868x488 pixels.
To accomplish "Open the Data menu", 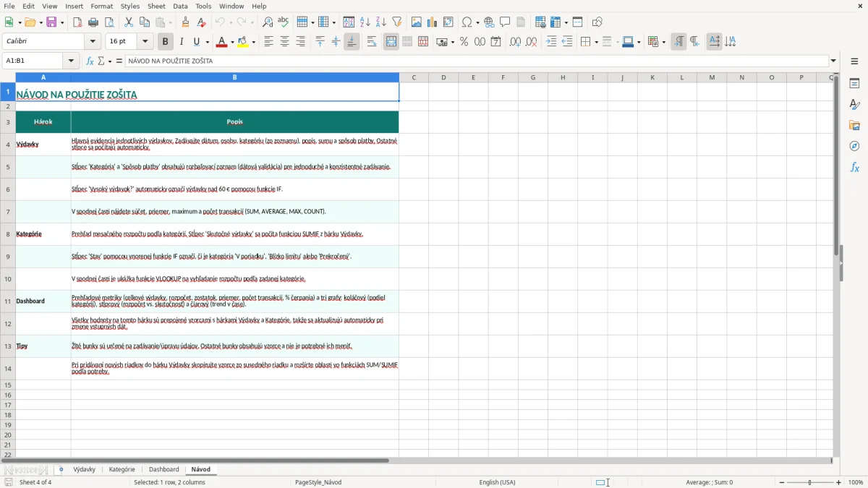I will [x=181, y=6].
